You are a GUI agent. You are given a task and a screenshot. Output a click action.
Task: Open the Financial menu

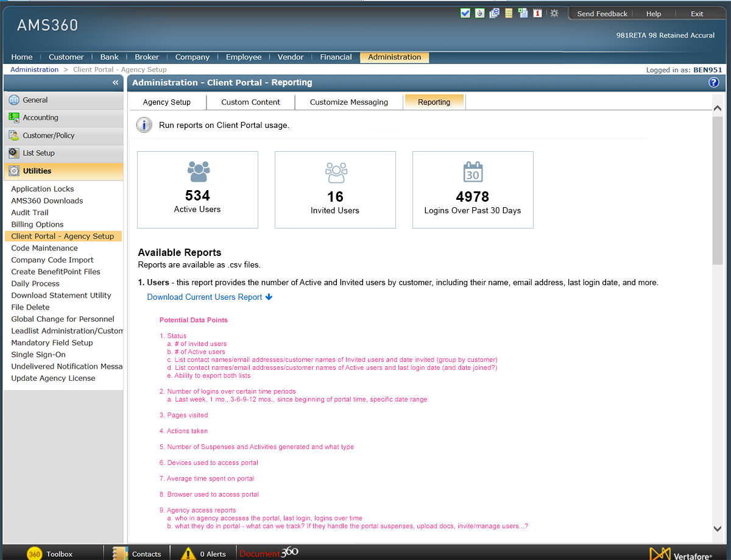336,57
